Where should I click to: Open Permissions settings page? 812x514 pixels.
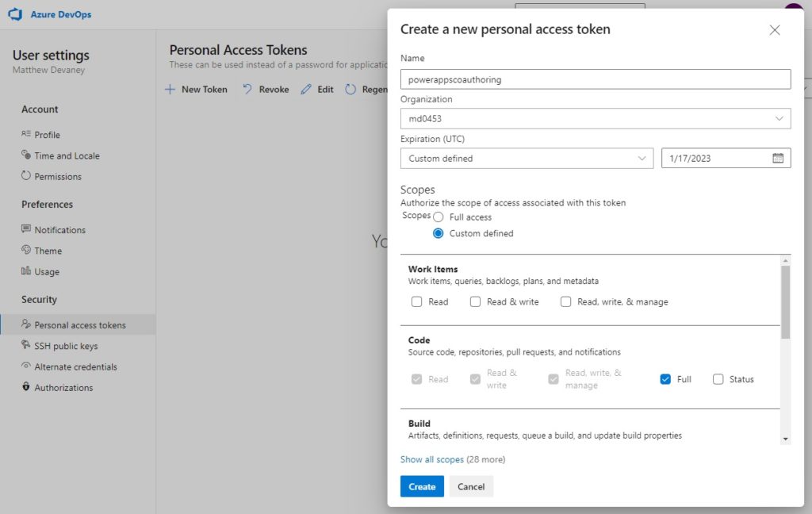tap(58, 177)
